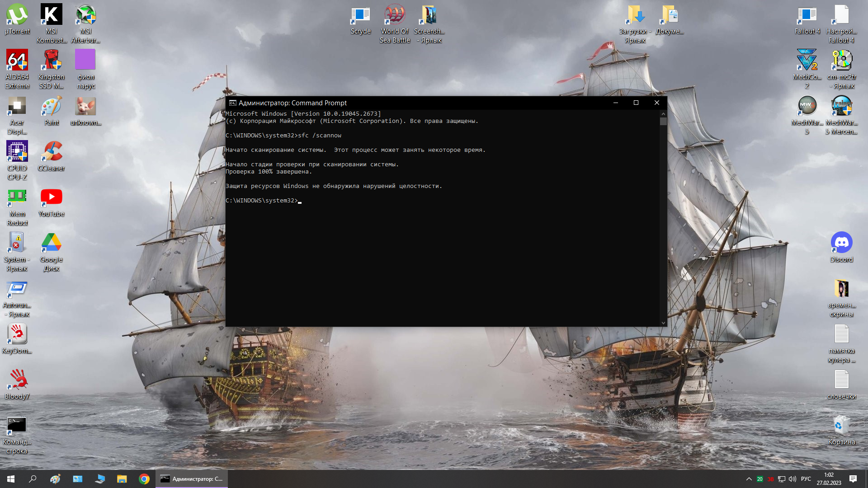Open File Explorer from the taskbar
This screenshot has width=868, height=488.
pos(122,479)
